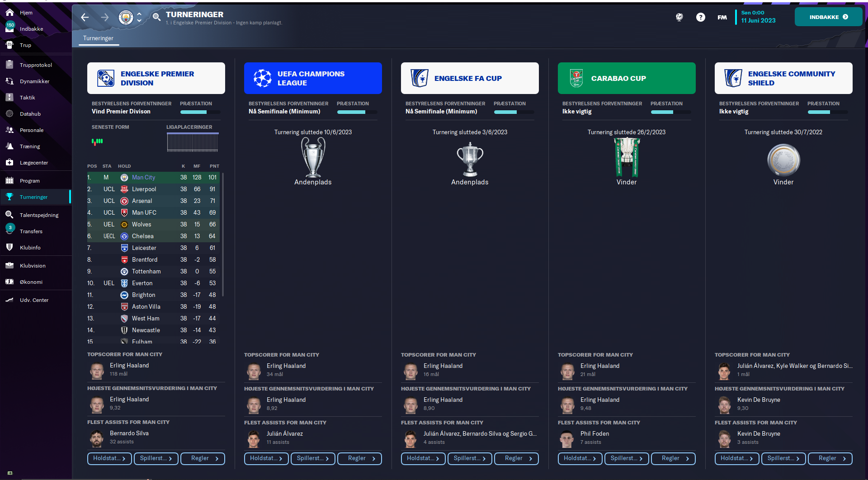Open the Økonomi finance icon
Image resolution: width=868 pixels, height=480 pixels.
[x=9, y=282]
